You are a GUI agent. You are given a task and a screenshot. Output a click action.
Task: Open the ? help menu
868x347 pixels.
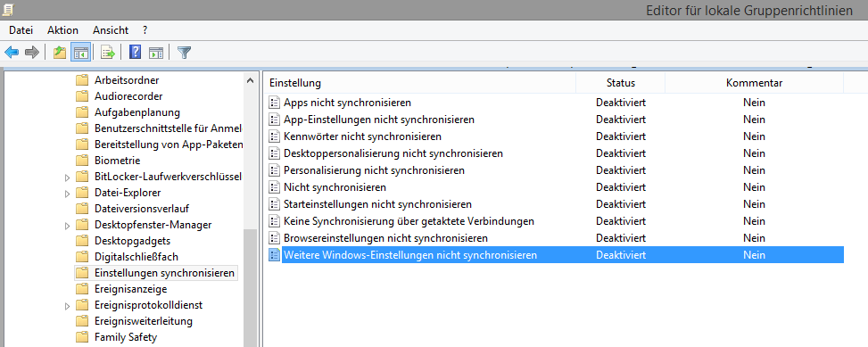click(x=145, y=30)
